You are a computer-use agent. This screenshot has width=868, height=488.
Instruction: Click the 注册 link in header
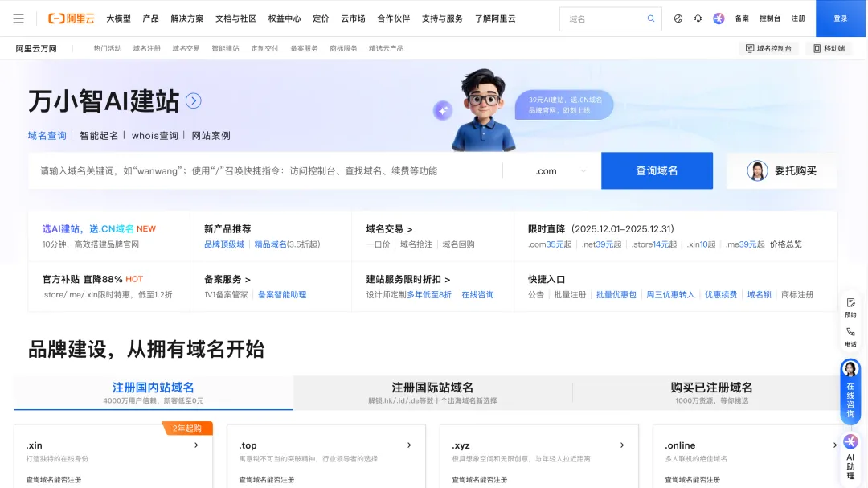pyautogui.click(x=798, y=18)
